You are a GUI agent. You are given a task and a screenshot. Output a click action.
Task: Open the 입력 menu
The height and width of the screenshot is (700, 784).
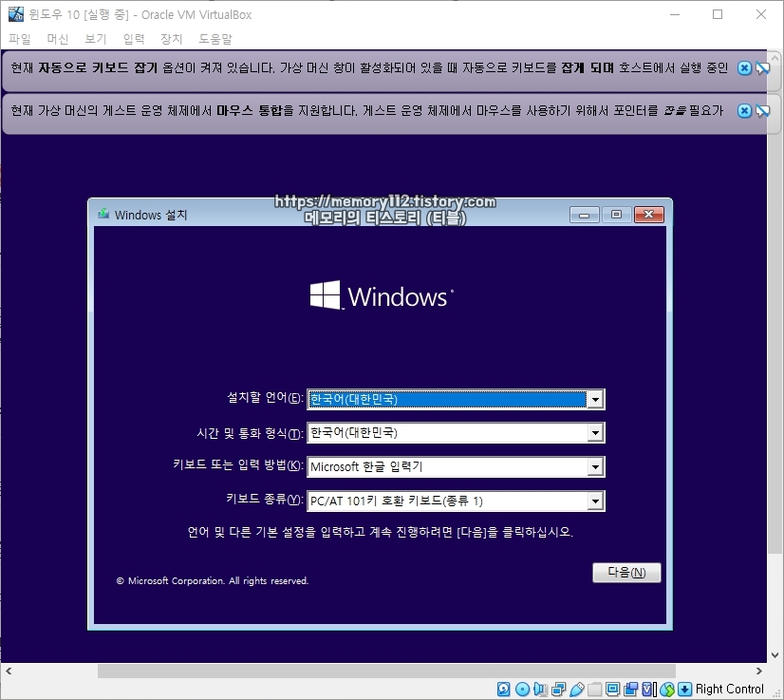click(x=134, y=39)
